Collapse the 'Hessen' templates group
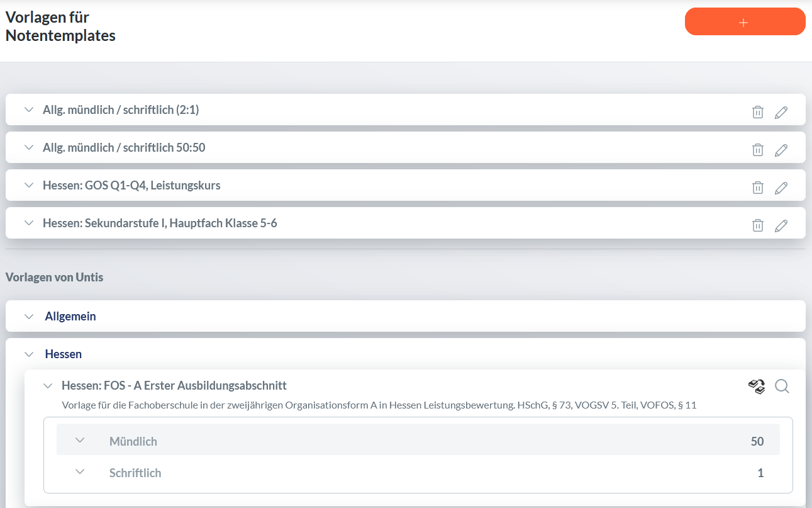This screenshot has height=508, width=812. tap(29, 354)
